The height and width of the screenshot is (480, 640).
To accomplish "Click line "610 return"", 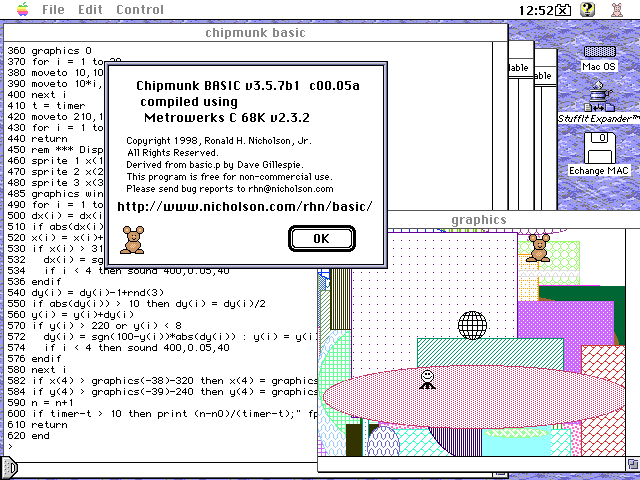I will coord(38,425).
